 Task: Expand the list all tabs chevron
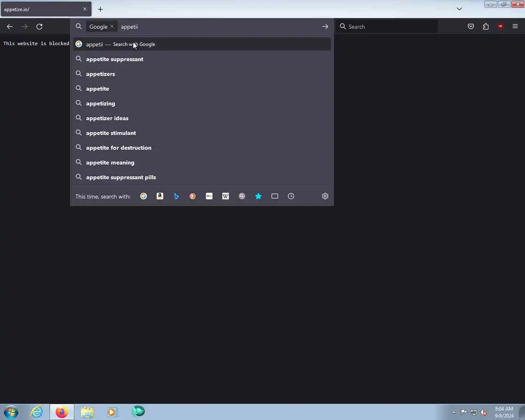[x=459, y=9]
